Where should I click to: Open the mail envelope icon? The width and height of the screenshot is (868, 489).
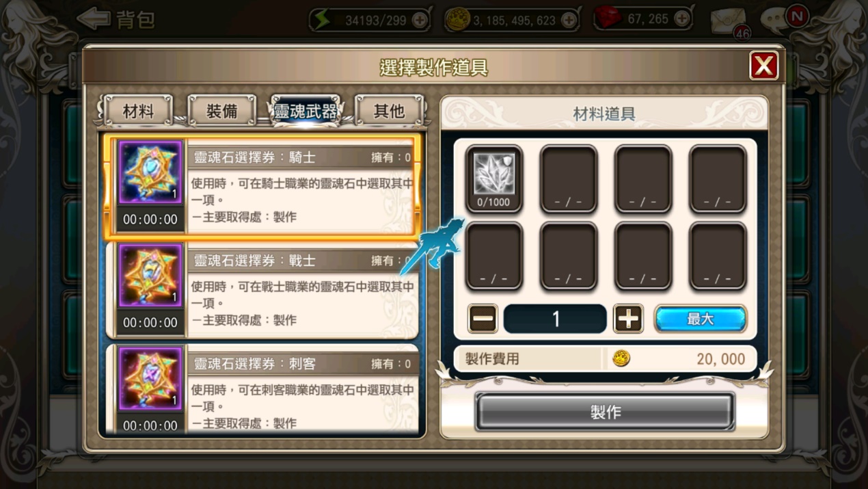(728, 21)
